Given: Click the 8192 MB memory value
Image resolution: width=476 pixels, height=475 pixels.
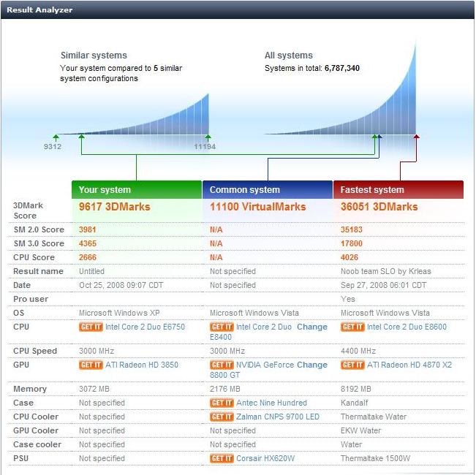Looking at the screenshot, I should point(356,389).
